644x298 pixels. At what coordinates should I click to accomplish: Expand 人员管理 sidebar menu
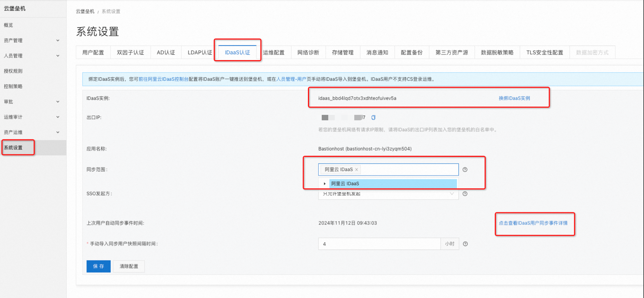[x=30, y=56]
